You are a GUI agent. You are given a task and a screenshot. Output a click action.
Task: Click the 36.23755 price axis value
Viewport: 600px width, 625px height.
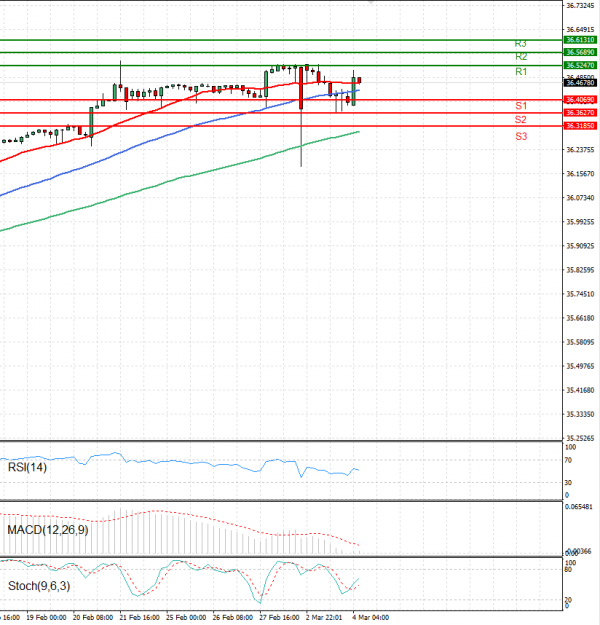coord(580,150)
